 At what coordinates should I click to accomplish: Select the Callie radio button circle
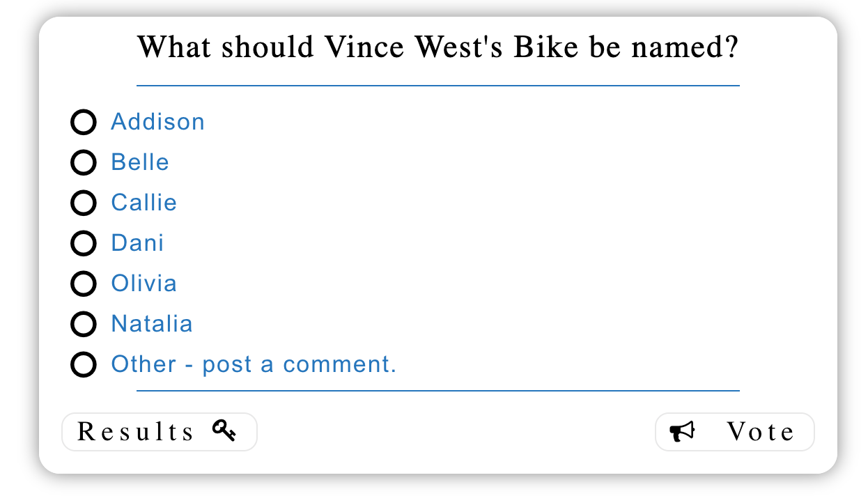(x=84, y=203)
